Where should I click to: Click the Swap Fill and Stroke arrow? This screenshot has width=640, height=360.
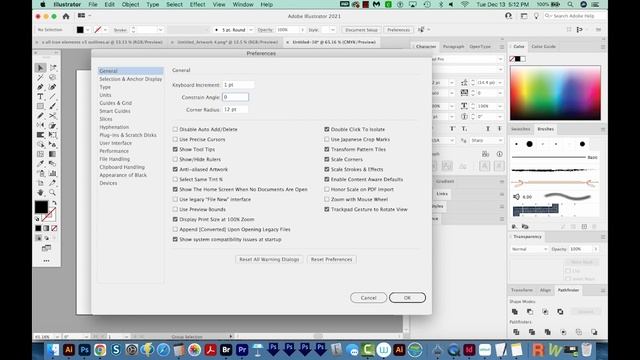(54, 203)
